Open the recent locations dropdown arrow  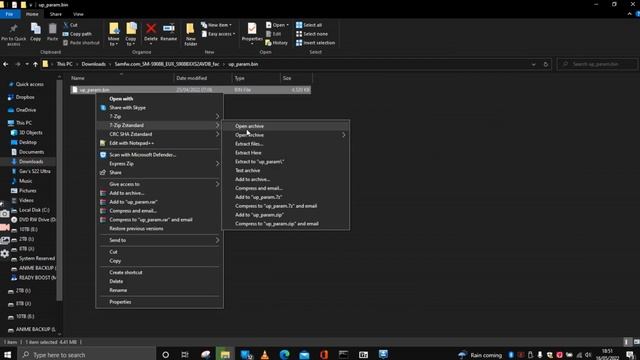coord(27,64)
